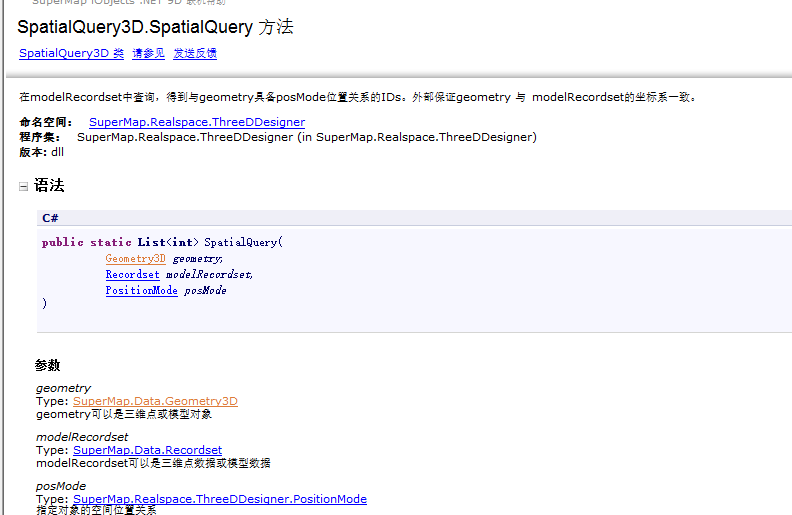The image size is (792, 515).
Task: Open the 发送反馈 feedback link
Action: pyautogui.click(x=195, y=53)
